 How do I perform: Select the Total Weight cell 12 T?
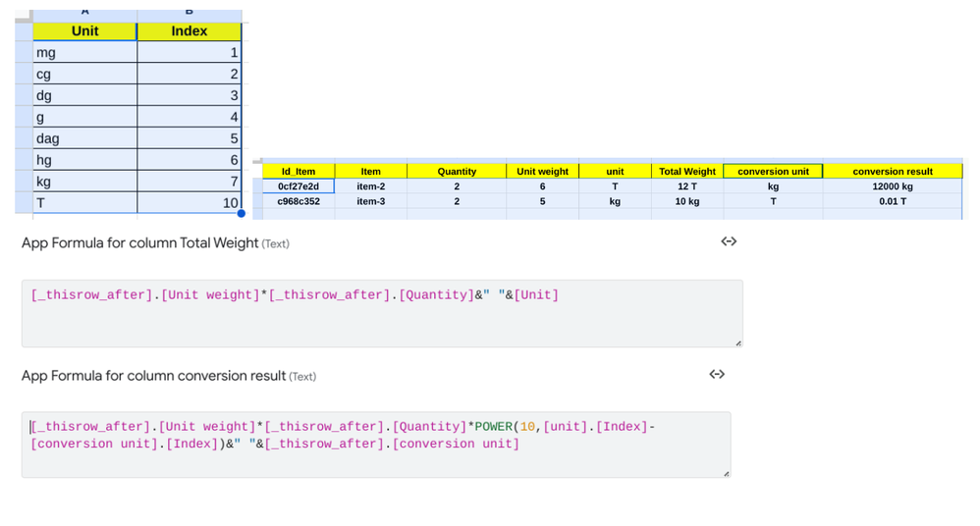coord(686,186)
